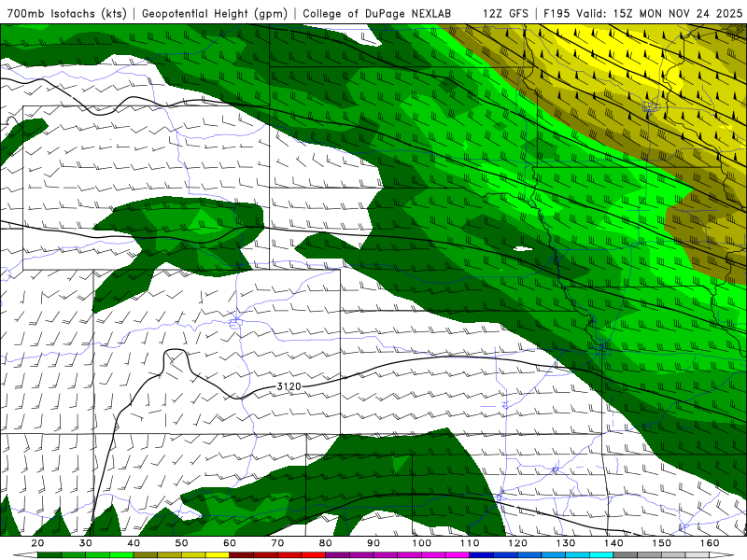Select the magenta swatch just before 110
The height and width of the screenshot is (560, 747).
[458, 554]
